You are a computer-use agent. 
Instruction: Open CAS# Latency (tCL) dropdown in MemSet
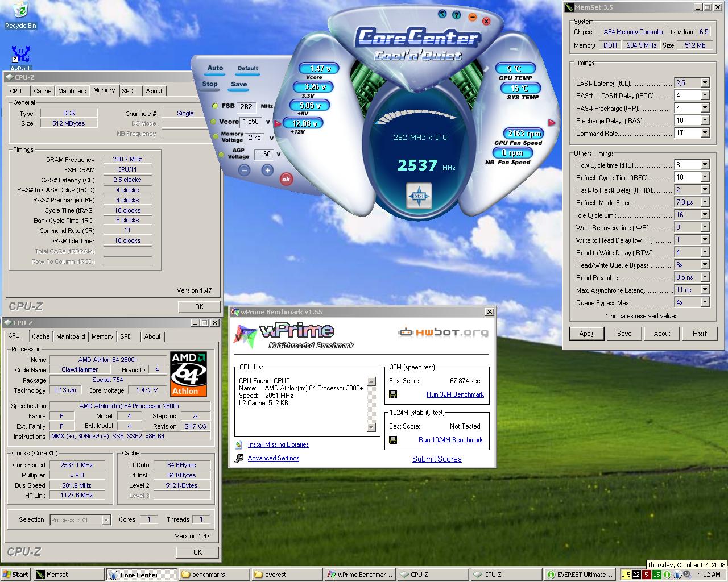705,83
